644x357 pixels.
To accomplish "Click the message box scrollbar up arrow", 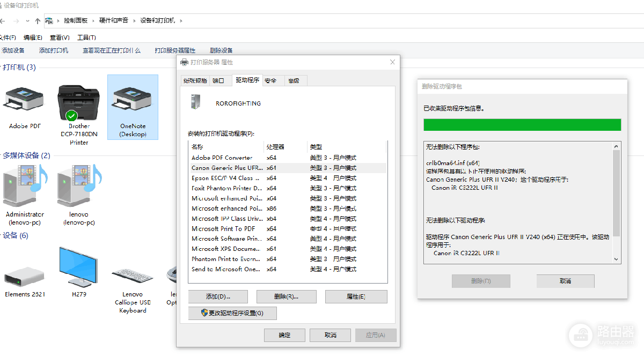I will click(x=616, y=146).
